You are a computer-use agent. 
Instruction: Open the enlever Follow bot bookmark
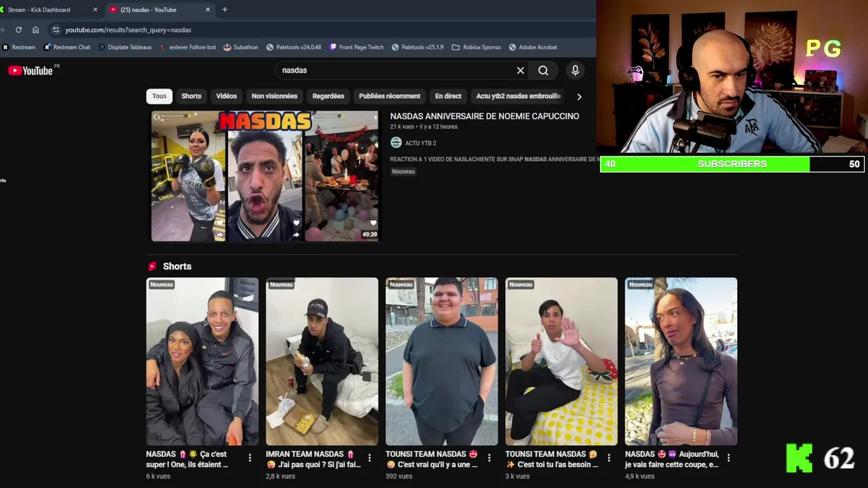(x=188, y=47)
